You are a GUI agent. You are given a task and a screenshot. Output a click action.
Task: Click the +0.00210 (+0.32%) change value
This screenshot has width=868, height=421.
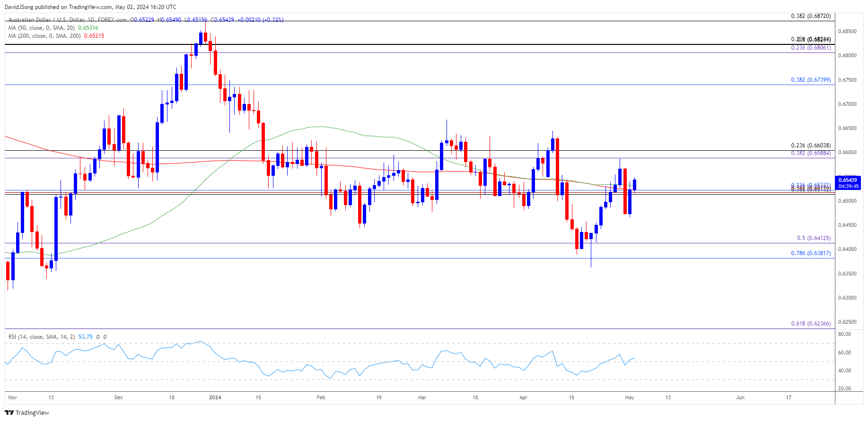tap(260, 20)
